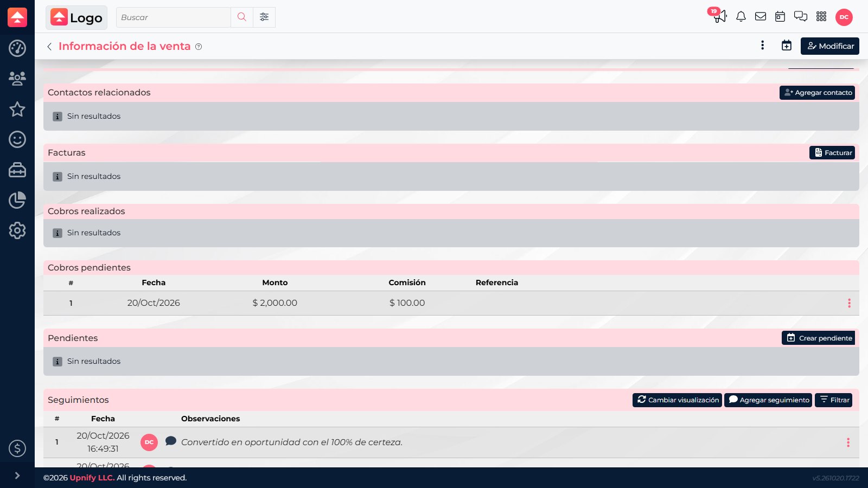This screenshot has height=488, width=868.
Task: Open the search filter options icon
Action: [264, 17]
